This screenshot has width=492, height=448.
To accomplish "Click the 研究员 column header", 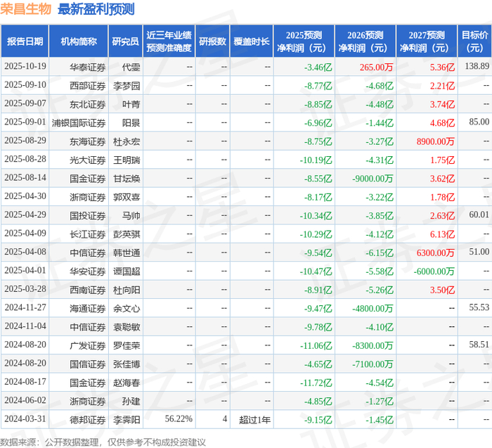I will 126,41.
